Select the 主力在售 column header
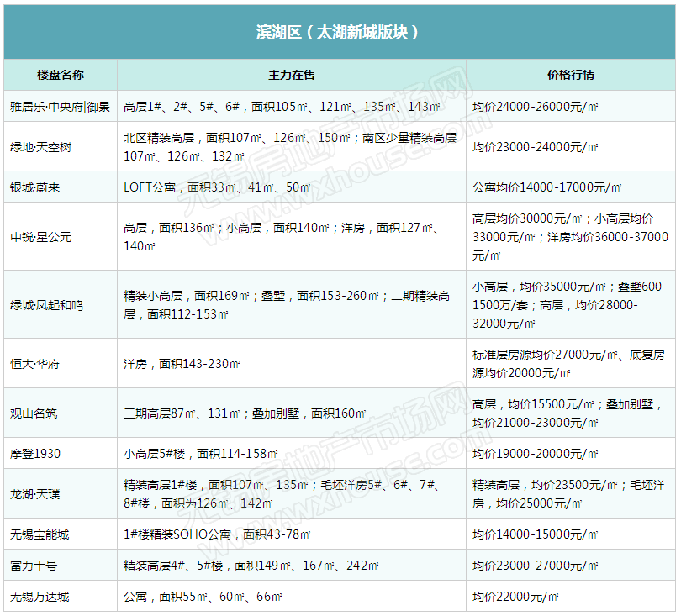Image resolution: width=681 pixels, height=616 pixels. click(292, 75)
